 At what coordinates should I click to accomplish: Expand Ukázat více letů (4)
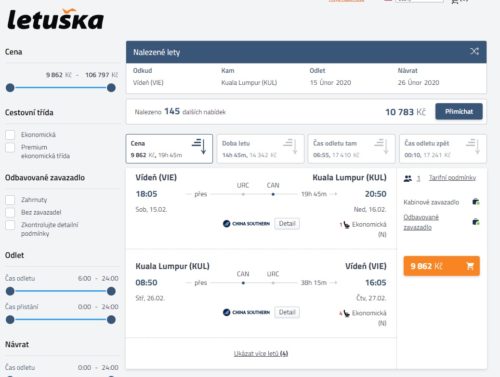[x=261, y=353]
